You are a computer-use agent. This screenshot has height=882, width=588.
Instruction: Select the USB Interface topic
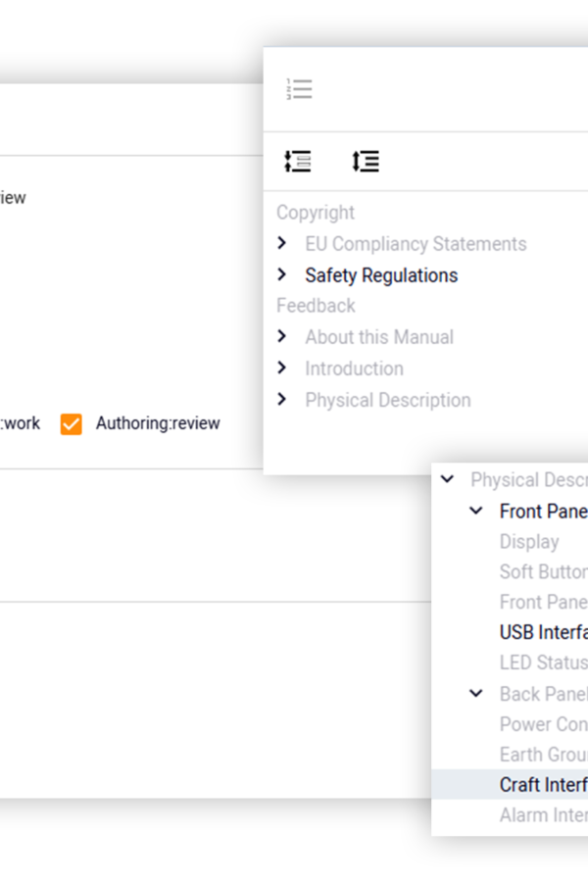click(544, 632)
